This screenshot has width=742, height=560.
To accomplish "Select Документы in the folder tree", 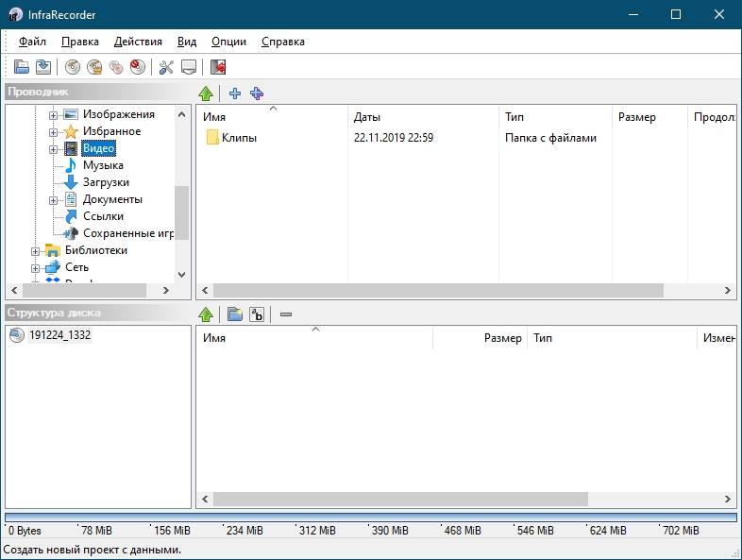I will [x=112, y=199].
